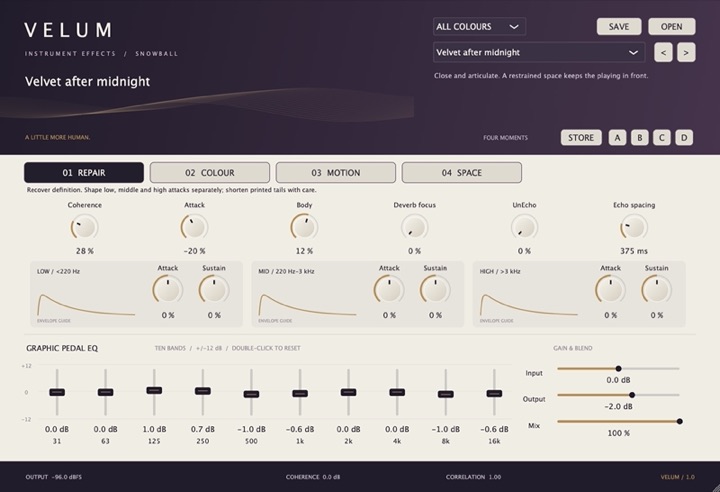Switch to the 03 MOTION tab
Viewport: 720px width, 492px height.
[336, 173]
